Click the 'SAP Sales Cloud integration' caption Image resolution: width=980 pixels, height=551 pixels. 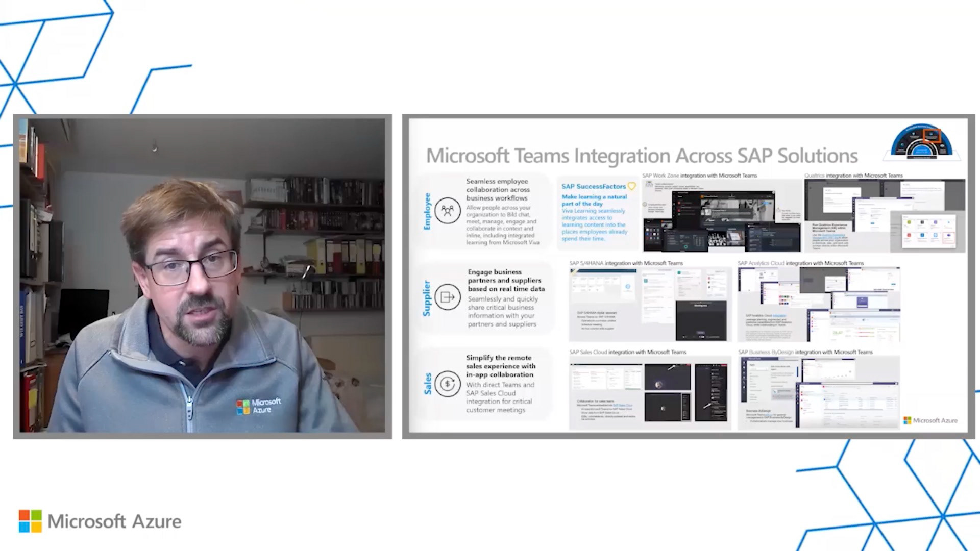[x=628, y=352]
